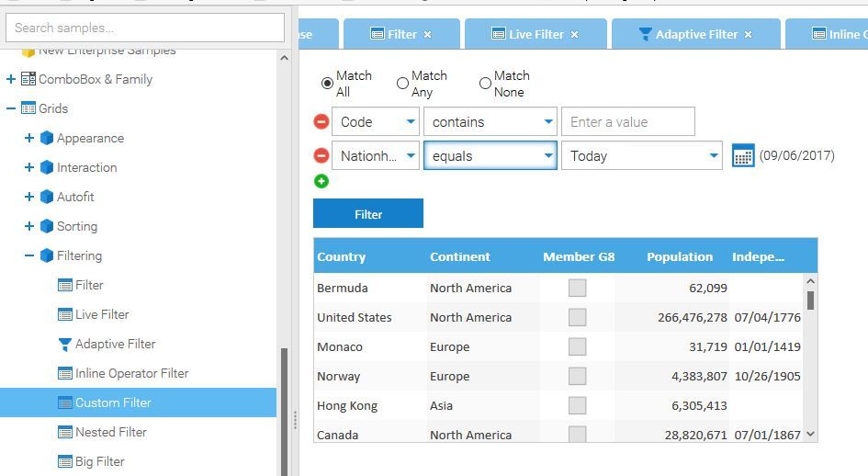Viewport: 868px width, 476px height.
Task: Close the Adaptive Filter tab
Action: click(748, 34)
